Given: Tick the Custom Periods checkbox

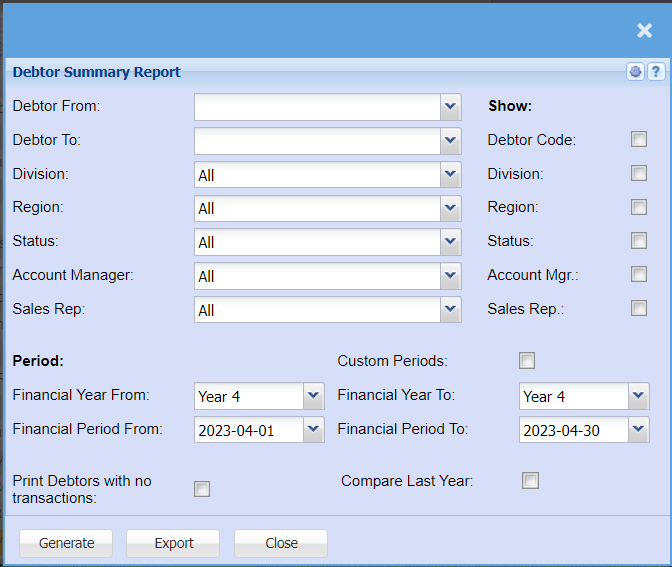Looking at the screenshot, I should (x=527, y=360).
